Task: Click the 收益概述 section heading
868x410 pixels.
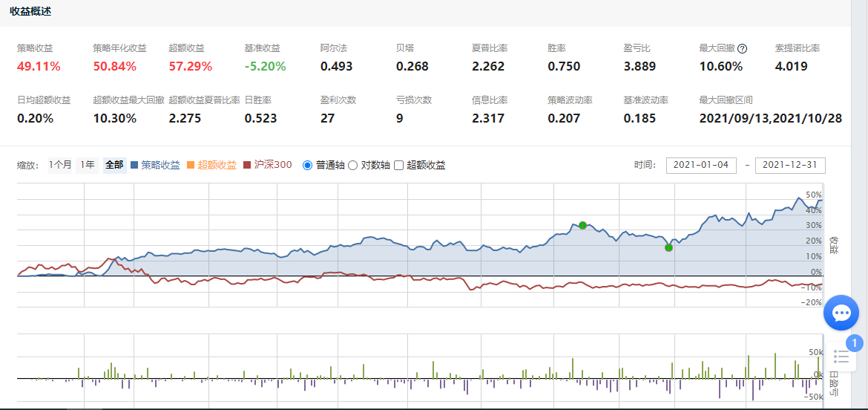Action: (31, 12)
